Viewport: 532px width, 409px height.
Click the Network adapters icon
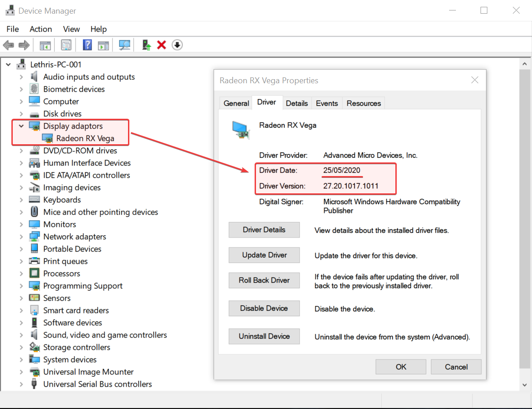point(34,237)
